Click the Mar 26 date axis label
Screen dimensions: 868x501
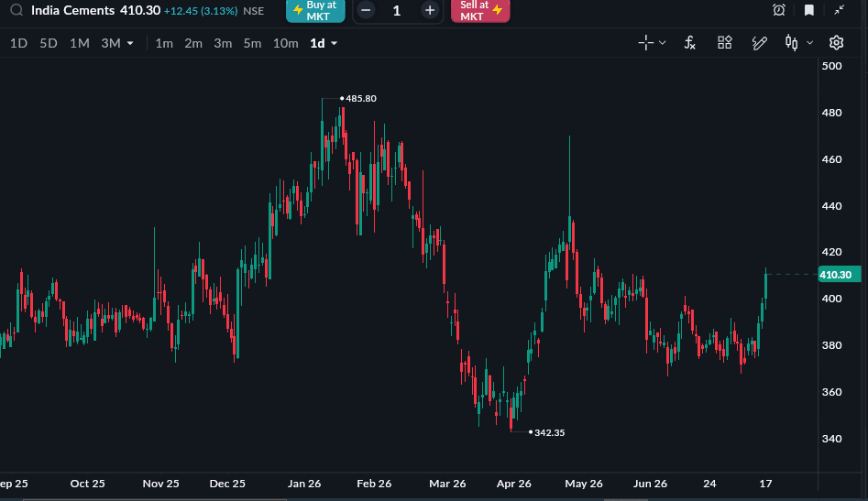tap(447, 484)
